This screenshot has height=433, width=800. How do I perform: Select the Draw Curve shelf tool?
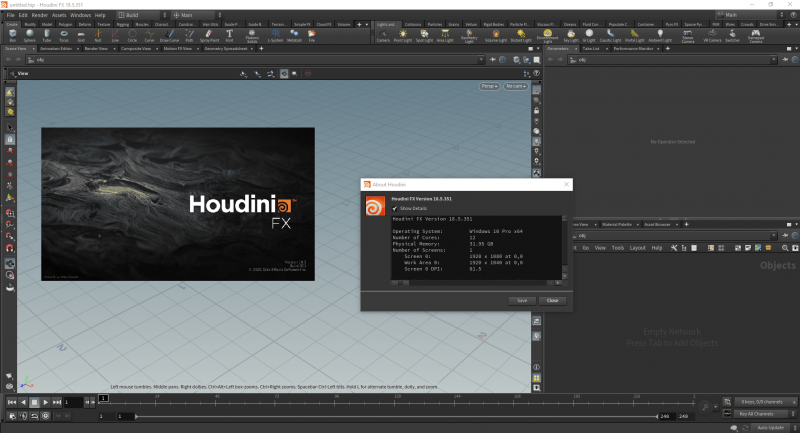click(x=169, y=35)
